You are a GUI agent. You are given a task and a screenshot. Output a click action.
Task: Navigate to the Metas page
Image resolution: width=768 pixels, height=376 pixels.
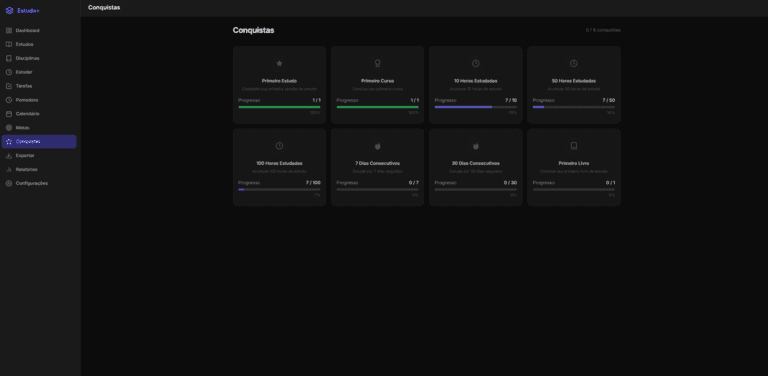(39, 127)
